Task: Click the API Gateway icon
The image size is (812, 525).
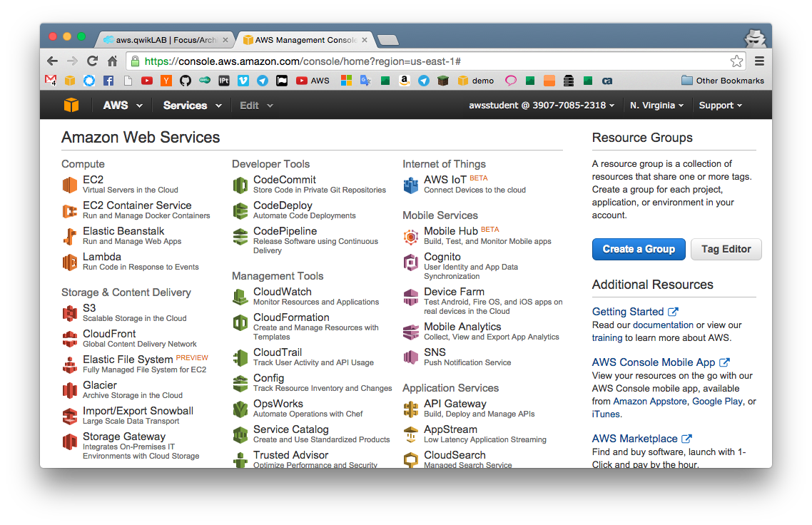Action: tap(411, 409)
